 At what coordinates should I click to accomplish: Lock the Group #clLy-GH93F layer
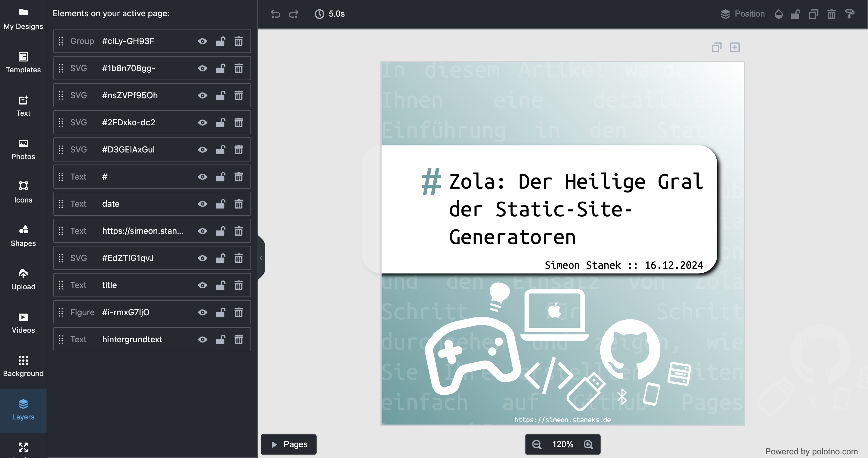tap(221, 41)
